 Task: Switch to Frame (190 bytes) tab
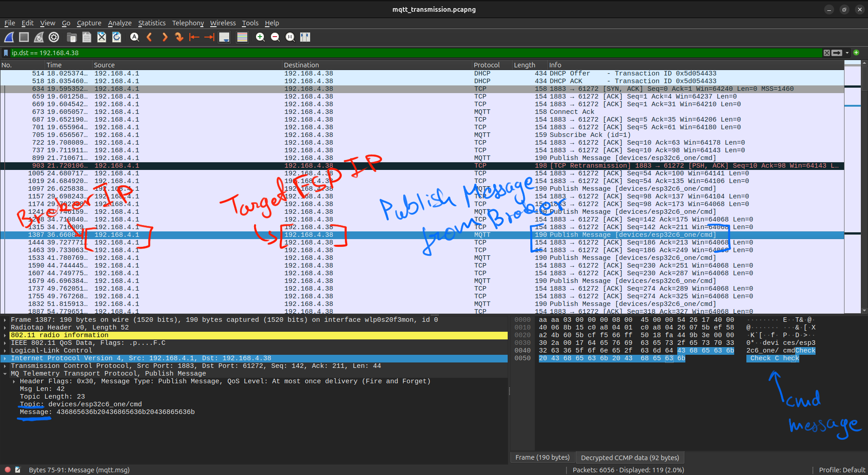(542, 457)
